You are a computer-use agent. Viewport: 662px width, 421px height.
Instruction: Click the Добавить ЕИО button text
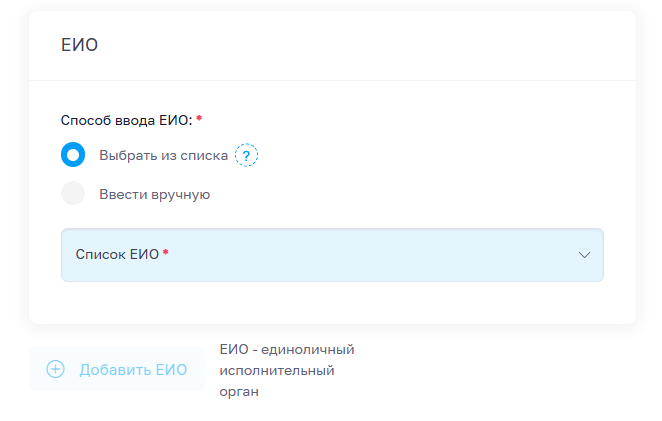click(133, 370)
